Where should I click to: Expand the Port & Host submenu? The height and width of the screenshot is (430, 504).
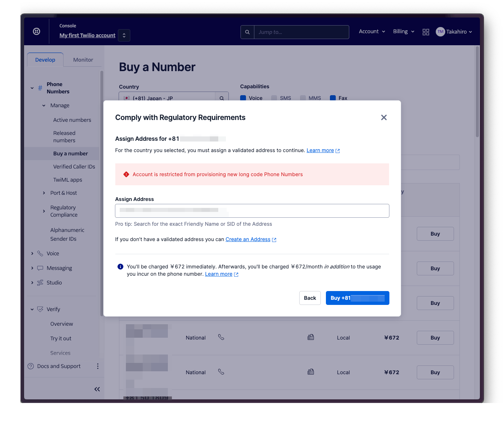[x=44, y=193]
